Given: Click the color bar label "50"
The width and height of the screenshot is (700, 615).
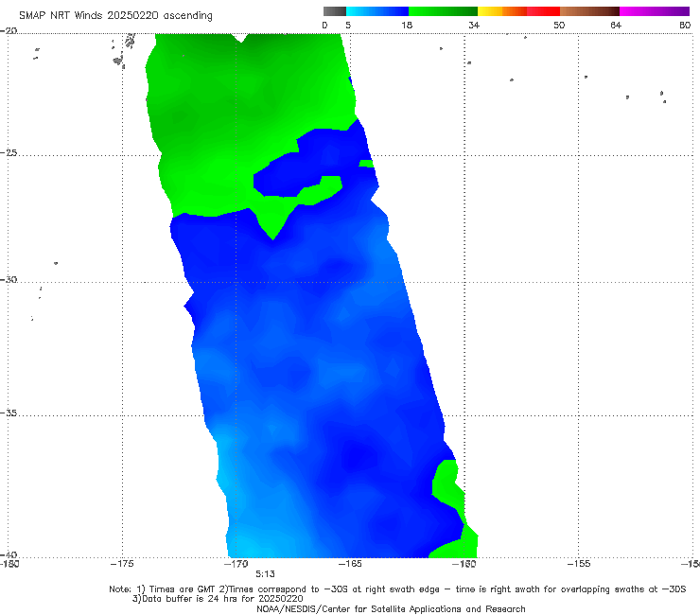Looking at the screenshot, I should [559, 25].
